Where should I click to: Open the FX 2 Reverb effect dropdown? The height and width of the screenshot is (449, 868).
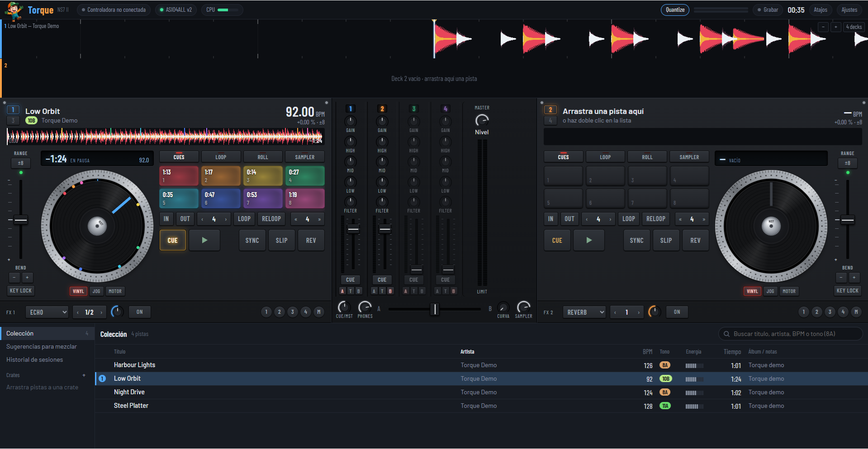pyautogui.click(x=584, y=312)
